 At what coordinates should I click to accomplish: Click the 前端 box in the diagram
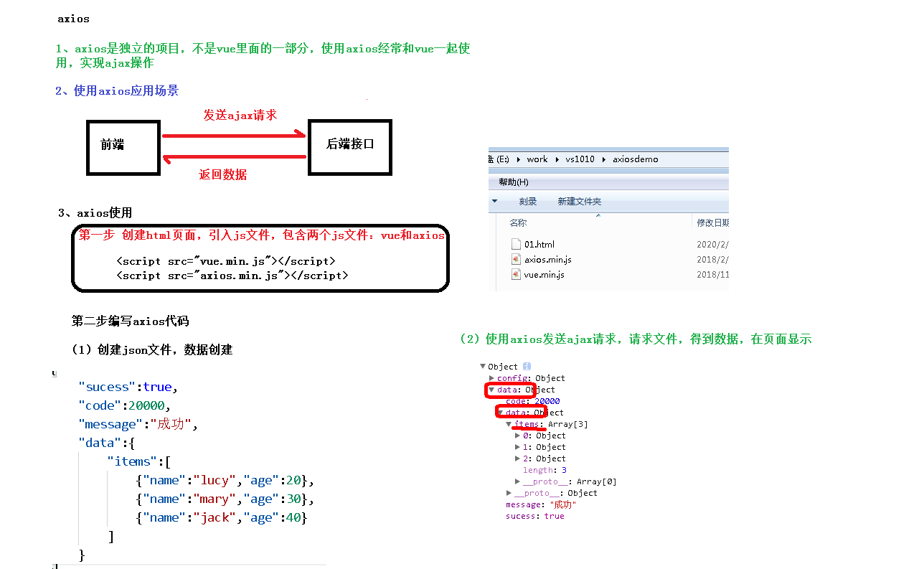click(x=123, y=147)
